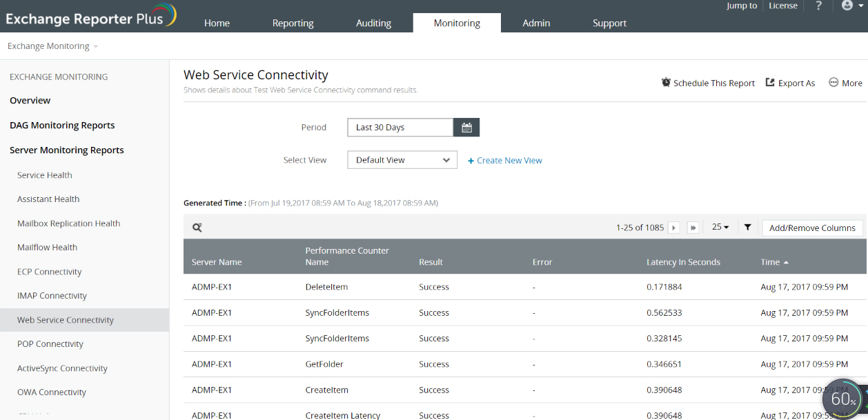
Task: Jump to last page arrow
Action: [x=693, y=228]
